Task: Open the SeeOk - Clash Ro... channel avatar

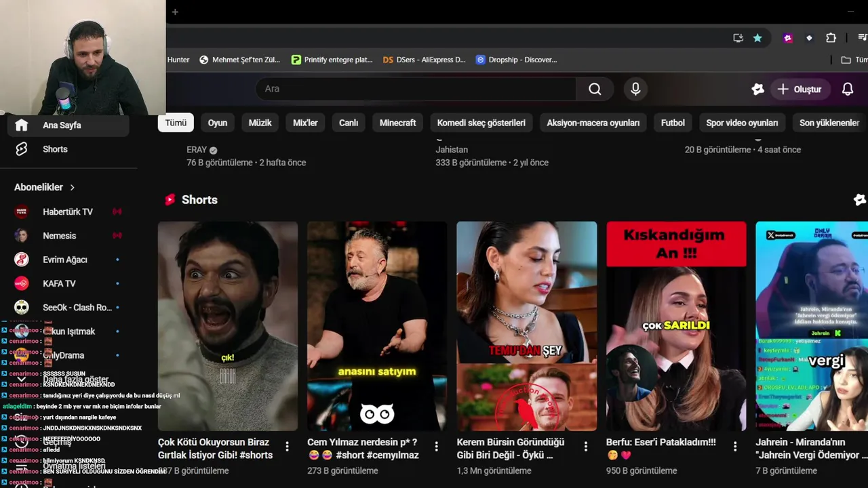Action: point(22,308)
